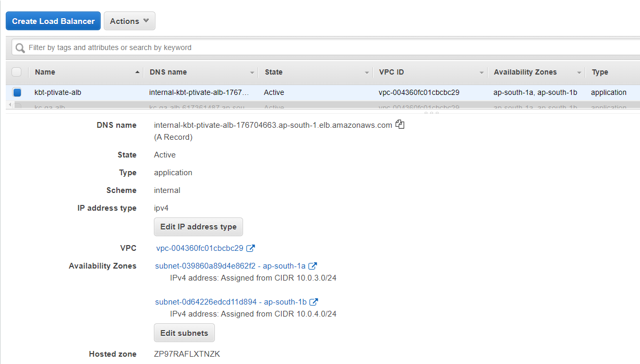Open the vpc-004360fc01cbcbc29 link in details
The height and width of the screenshot is (364, 640).
(200, 248)
